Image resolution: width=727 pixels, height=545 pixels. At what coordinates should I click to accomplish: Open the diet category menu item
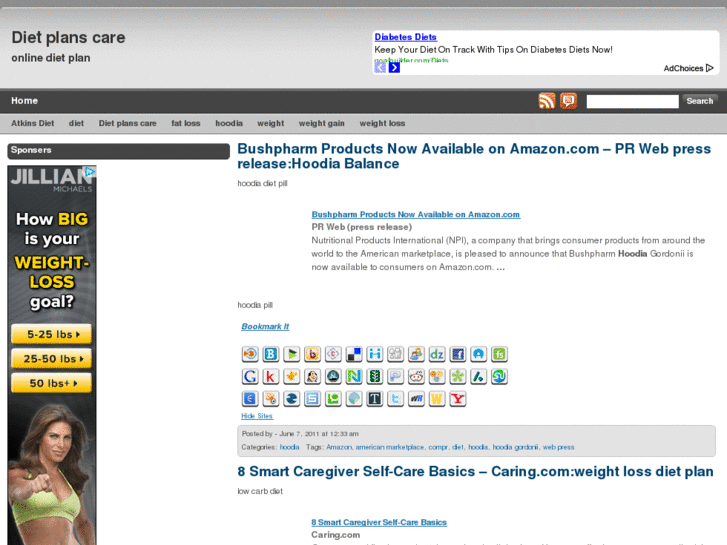(76, 123)
